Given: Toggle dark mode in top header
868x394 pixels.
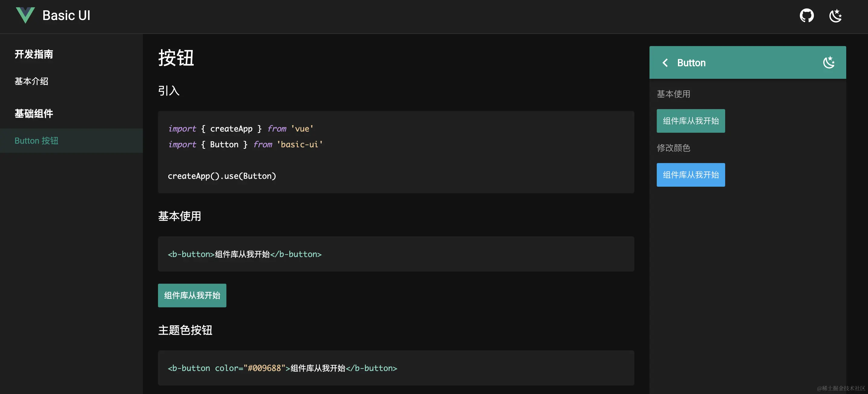Looking at the screenshot, I should [835, 16].
